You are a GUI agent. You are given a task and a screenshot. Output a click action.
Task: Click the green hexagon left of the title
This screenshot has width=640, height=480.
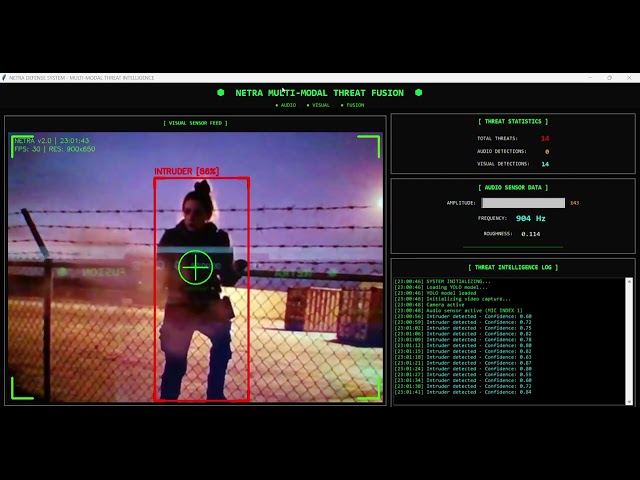click(x=220, y=93)
